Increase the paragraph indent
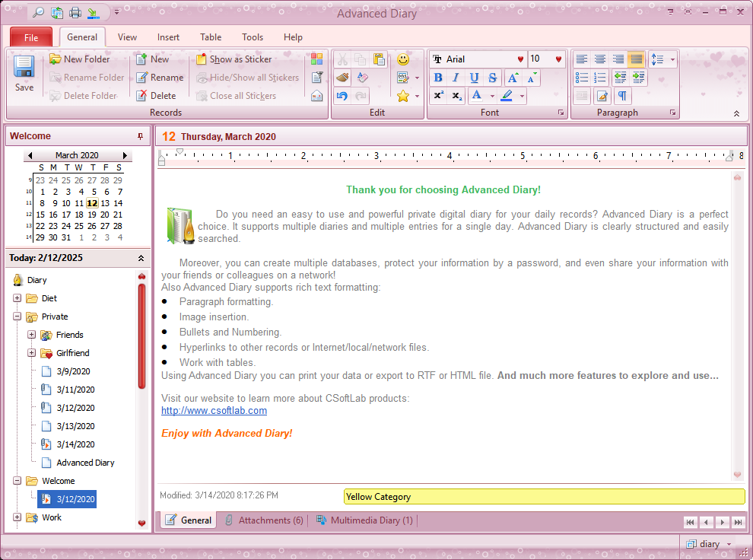The height and width of the screenshot is (560, 753). click(638, 78)
